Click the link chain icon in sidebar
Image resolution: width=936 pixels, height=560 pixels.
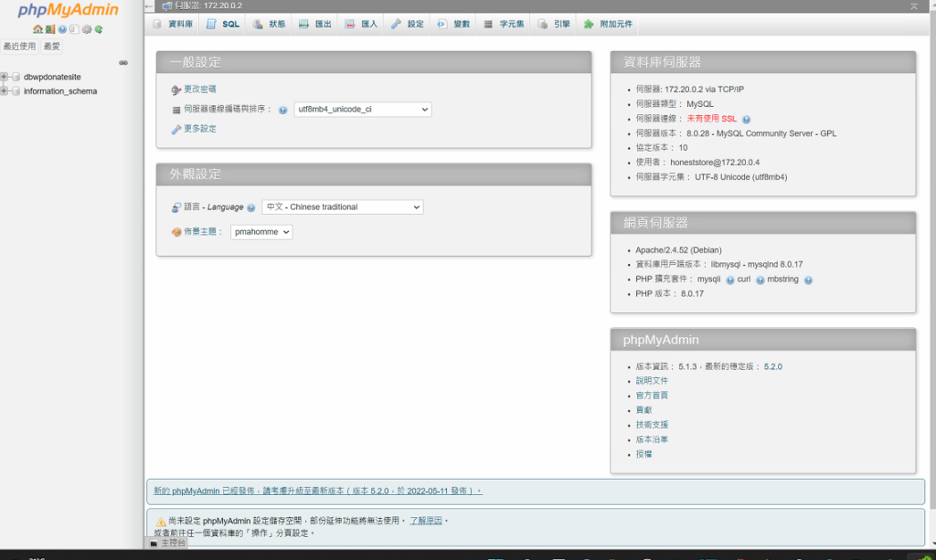click(x=123, y=63)
